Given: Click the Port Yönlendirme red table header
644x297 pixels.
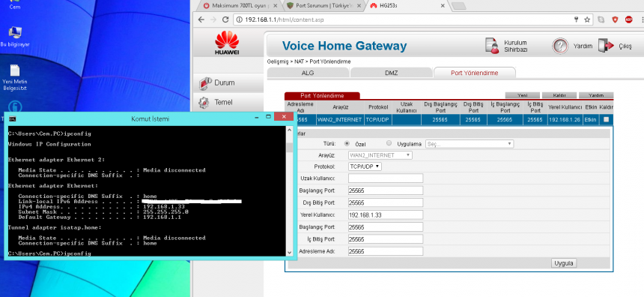Looking at the screenshot, I should coord(322,95).
